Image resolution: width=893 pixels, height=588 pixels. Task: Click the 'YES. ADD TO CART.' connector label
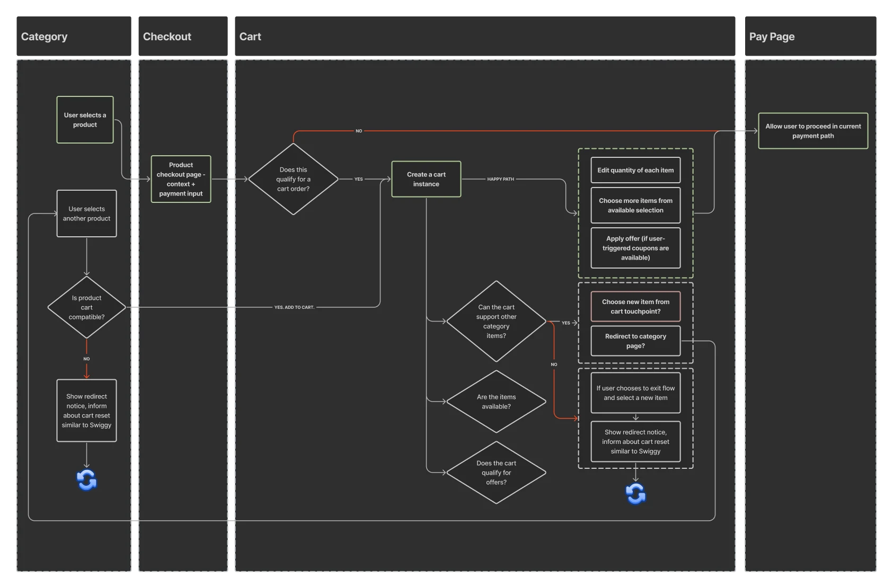(x=294, y=307)
